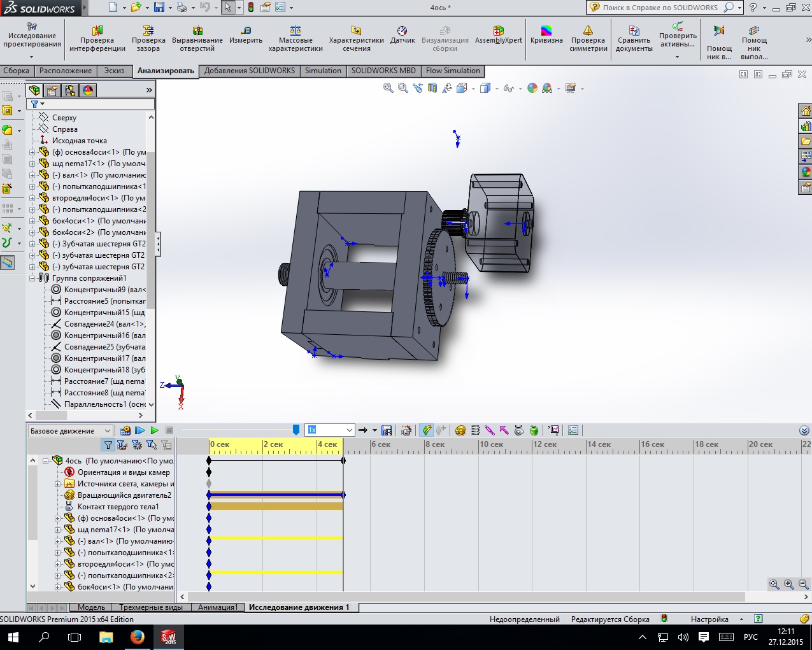Add Gravity with the green apple icon

coord(534,430)
